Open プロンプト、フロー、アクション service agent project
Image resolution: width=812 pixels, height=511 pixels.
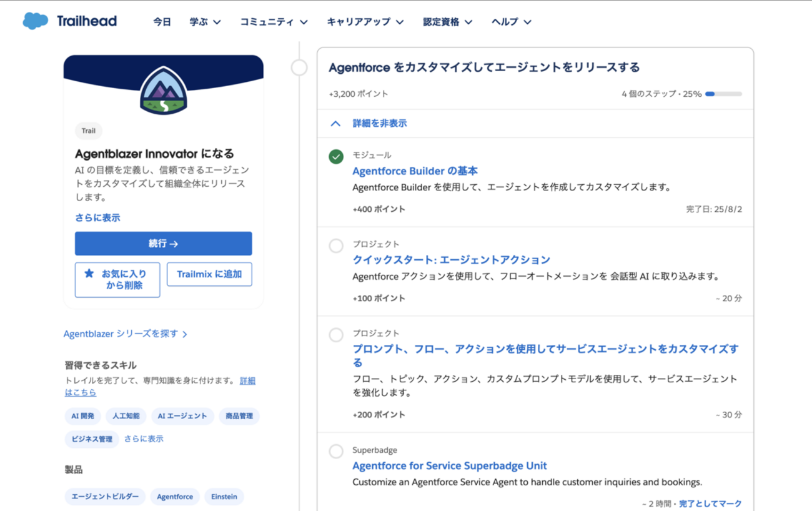[x=545, y=355]
